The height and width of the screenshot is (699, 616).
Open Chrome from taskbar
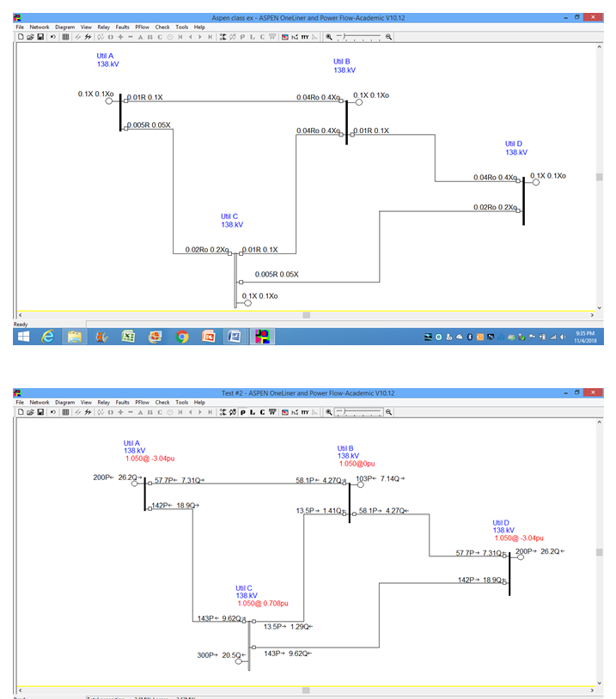click(x=181, y=337)
